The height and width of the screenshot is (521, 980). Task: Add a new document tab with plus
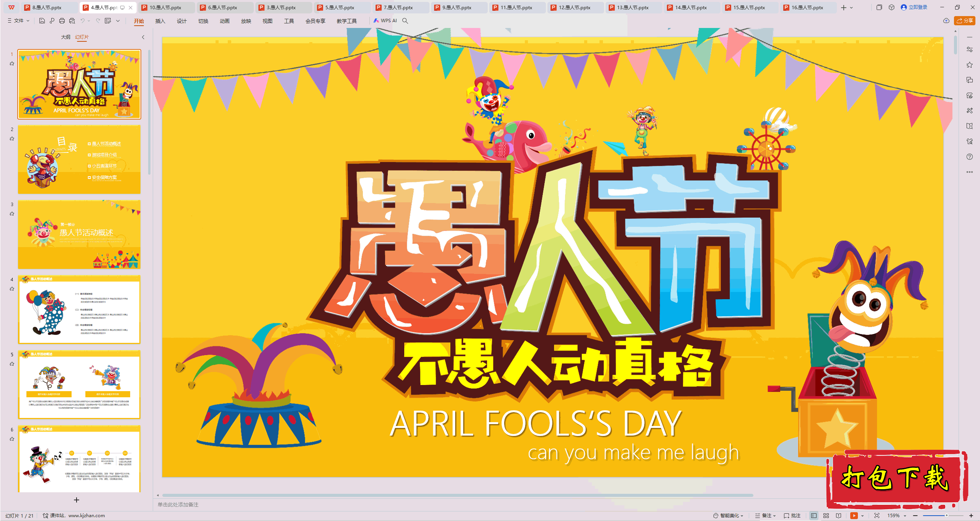click(844, 7)
